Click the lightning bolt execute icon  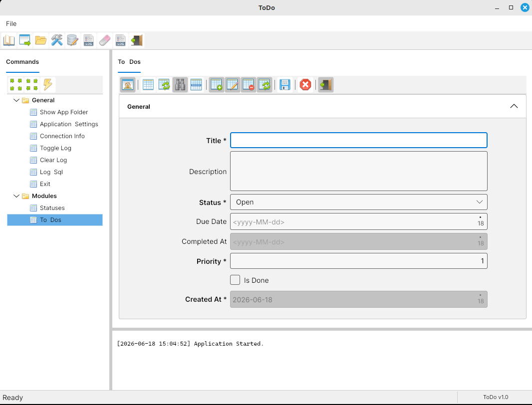pyautogui.click(x=48, y=84)
